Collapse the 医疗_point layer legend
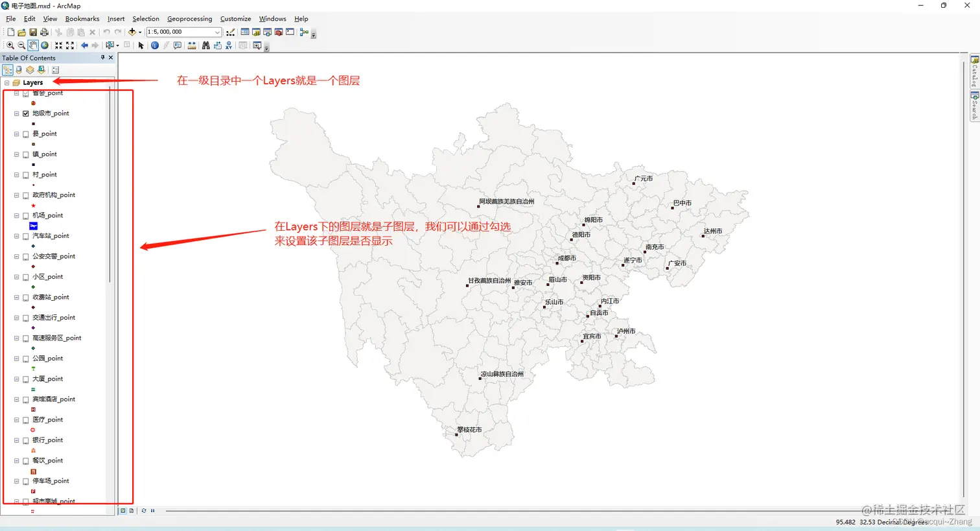Image resolution: width=980 pixels, height=531 pixels. 17,419
